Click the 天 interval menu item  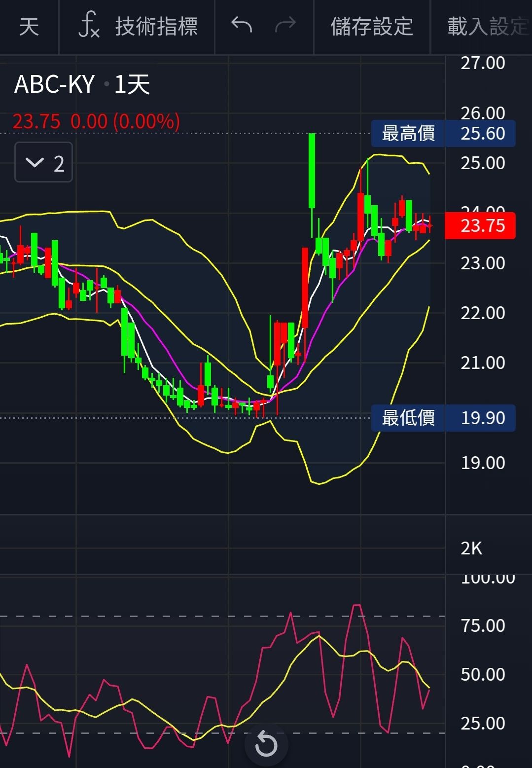tap(29, 27)
